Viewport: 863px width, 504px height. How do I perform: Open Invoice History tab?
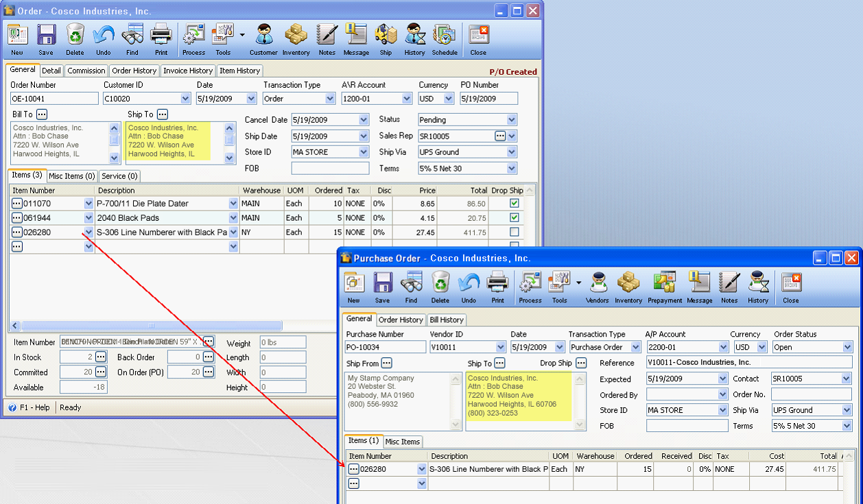tap(188, 71)
